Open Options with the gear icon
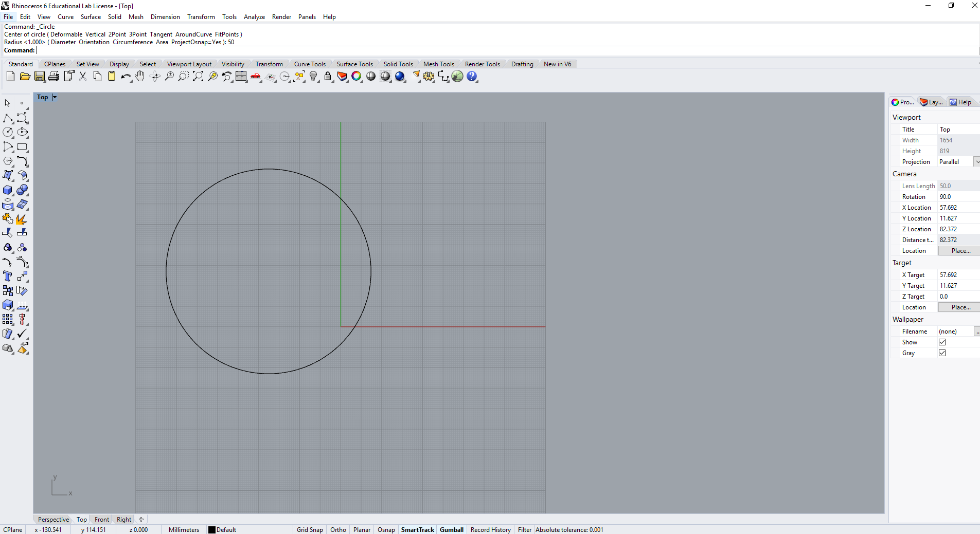The height and width of the screenshot is (534, 980). tap(429, 77)
